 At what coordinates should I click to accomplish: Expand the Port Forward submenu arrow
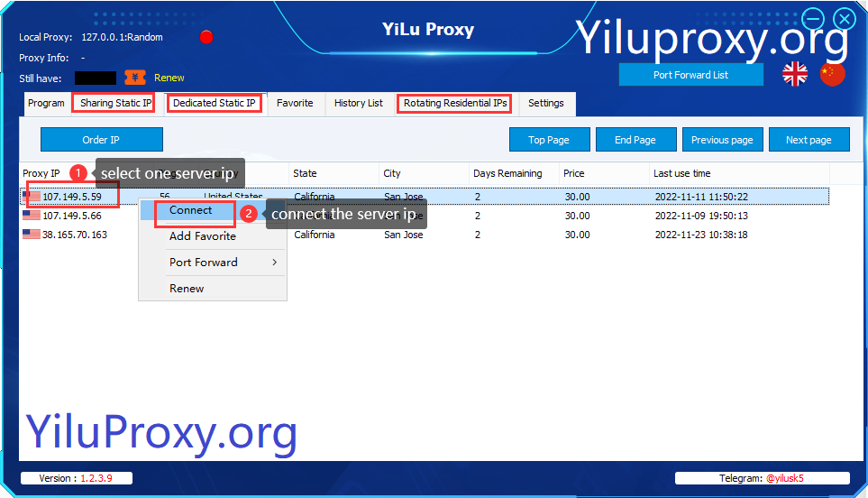click(x=275, y=262)
